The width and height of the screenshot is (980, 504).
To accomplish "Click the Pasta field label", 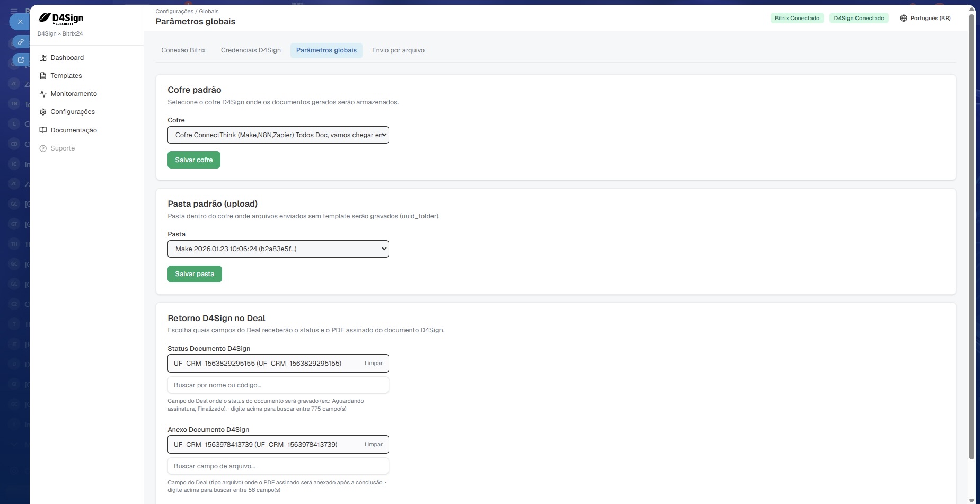I will point(176,234).
